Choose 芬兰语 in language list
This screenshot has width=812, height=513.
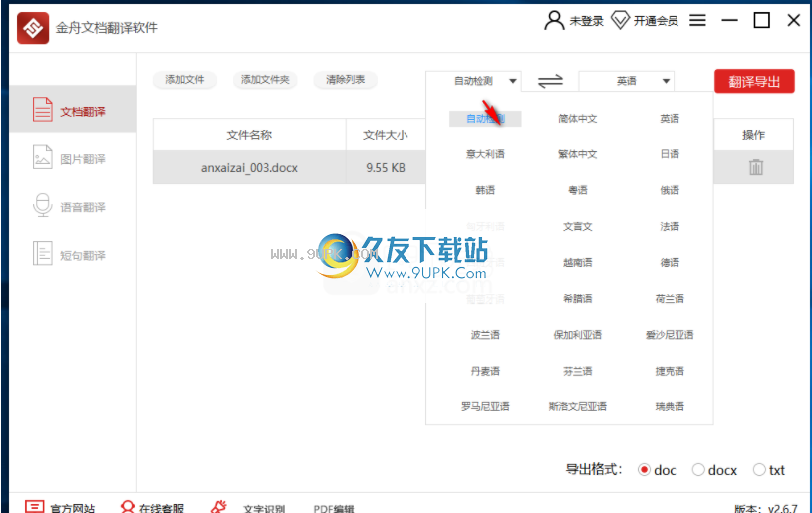pyautogui.click(x=578, y=371)
